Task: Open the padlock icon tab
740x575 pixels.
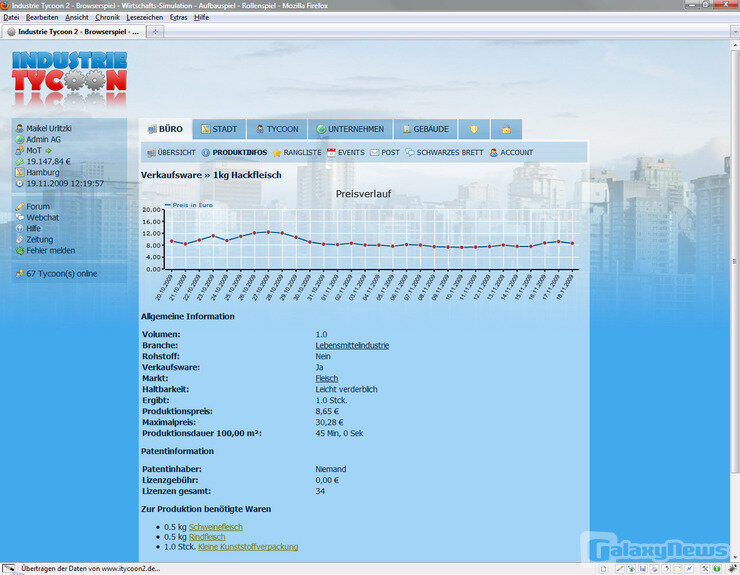Action: point(506,129)
